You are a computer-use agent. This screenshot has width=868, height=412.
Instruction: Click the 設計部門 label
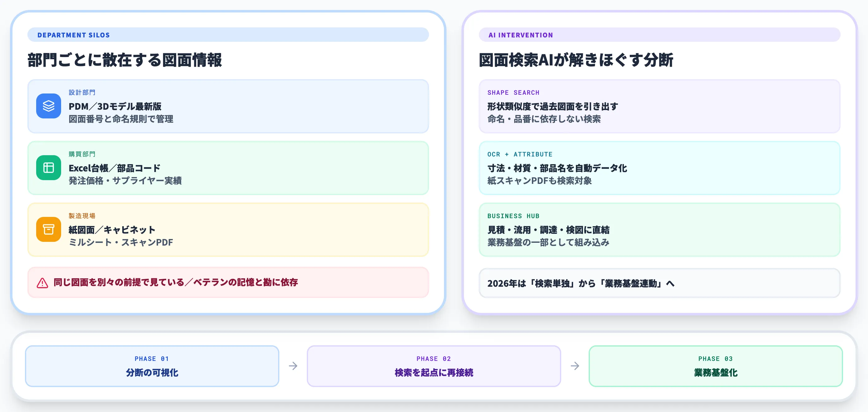(82, 92)
